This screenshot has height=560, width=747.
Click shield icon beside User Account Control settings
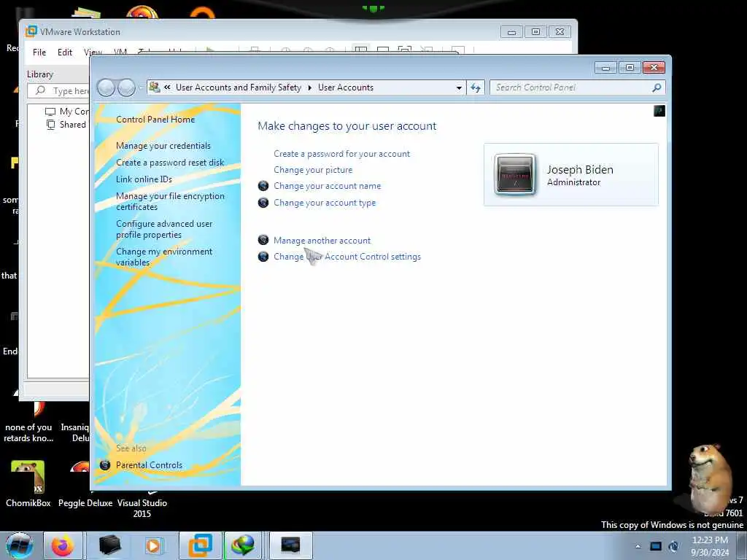coord(263,257)
